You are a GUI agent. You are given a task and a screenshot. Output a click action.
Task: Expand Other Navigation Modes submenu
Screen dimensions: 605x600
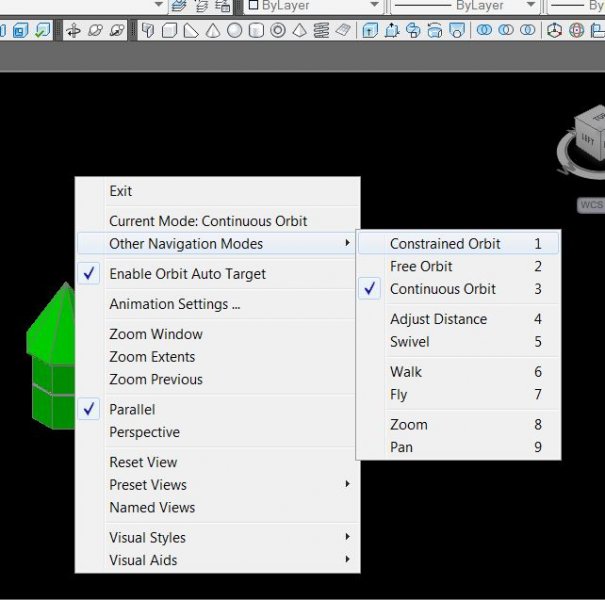[216, 244]
